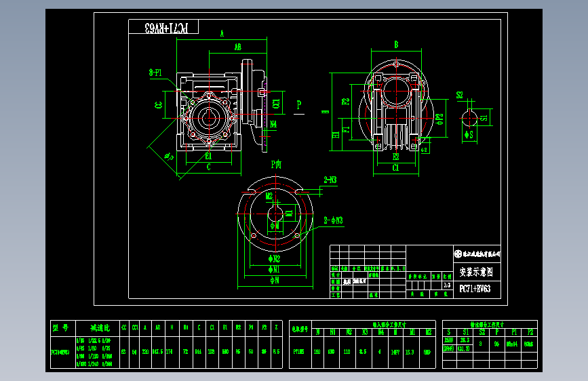The height and width of the screenshot is (381, 588).
Task: Select the F1 dimension label in the right view
Action: [x=346, y=129]
